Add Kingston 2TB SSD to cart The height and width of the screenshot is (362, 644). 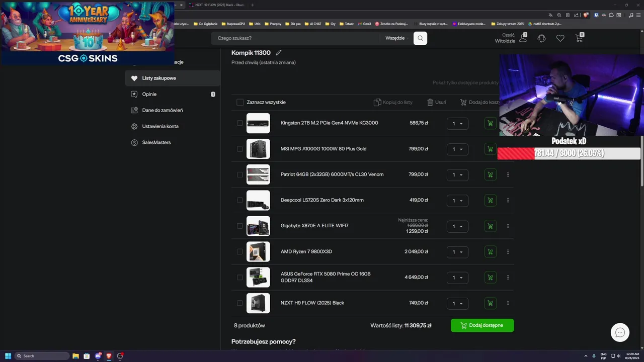point(490,123)
